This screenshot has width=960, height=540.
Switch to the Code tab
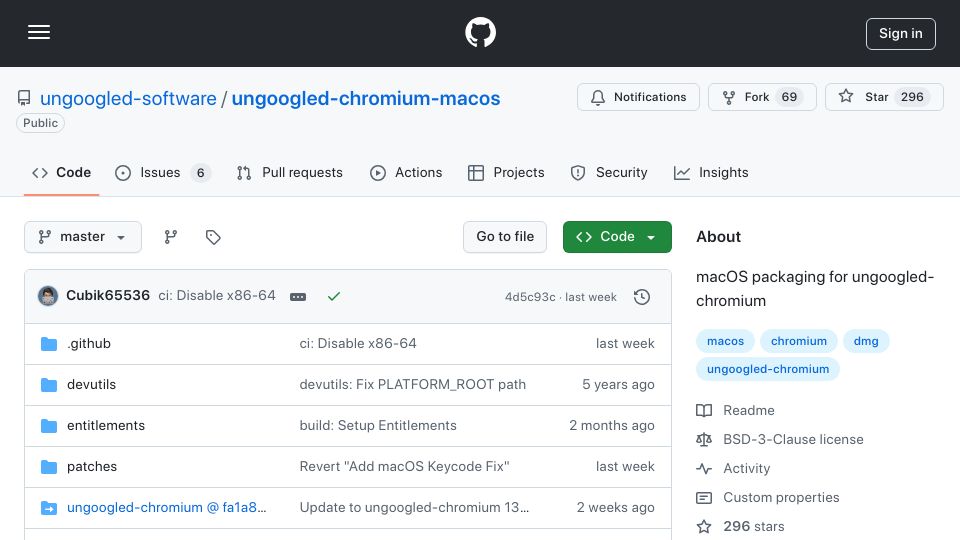(x=61, y=173)
